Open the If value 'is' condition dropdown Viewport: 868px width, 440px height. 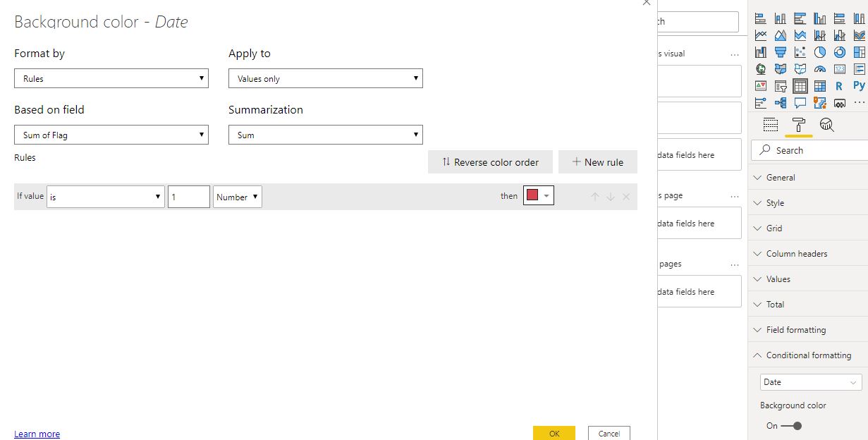pyautogui.click(x=106, y=197)
